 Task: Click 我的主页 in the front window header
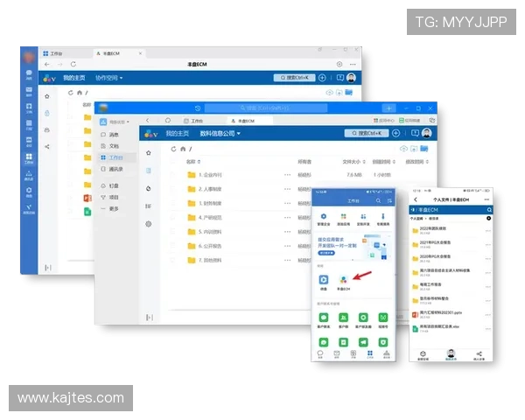178,133
